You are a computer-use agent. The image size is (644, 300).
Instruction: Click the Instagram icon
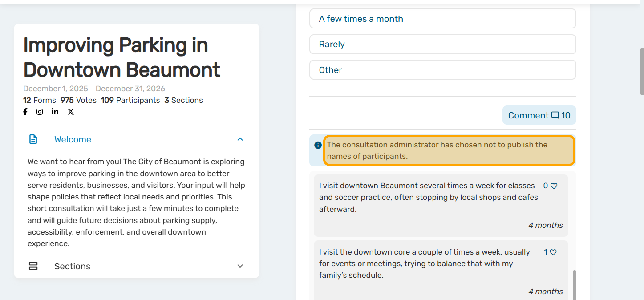pos(40,112)
